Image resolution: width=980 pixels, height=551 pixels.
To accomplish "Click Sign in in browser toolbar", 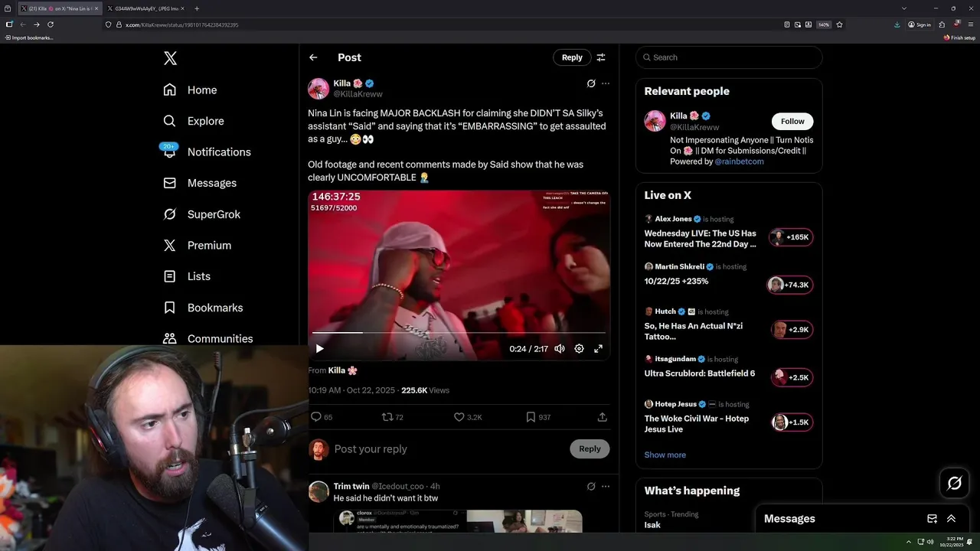I will [x=920, y=24].
